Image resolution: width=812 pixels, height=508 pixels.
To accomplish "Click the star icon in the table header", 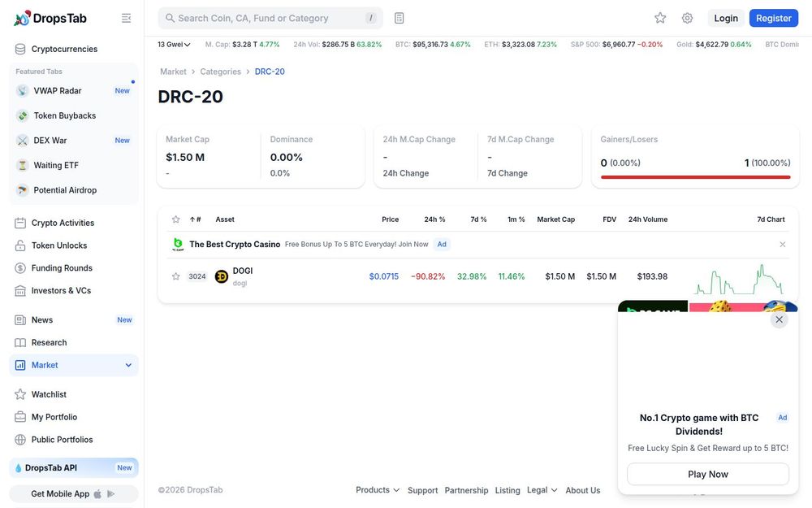I will [176, 219].
